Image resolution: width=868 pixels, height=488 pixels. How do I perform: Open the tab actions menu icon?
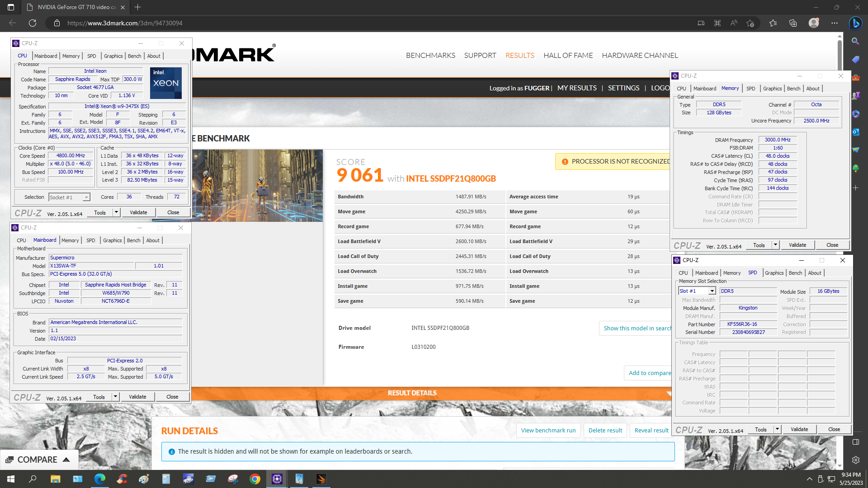click(x=11, y=7)
